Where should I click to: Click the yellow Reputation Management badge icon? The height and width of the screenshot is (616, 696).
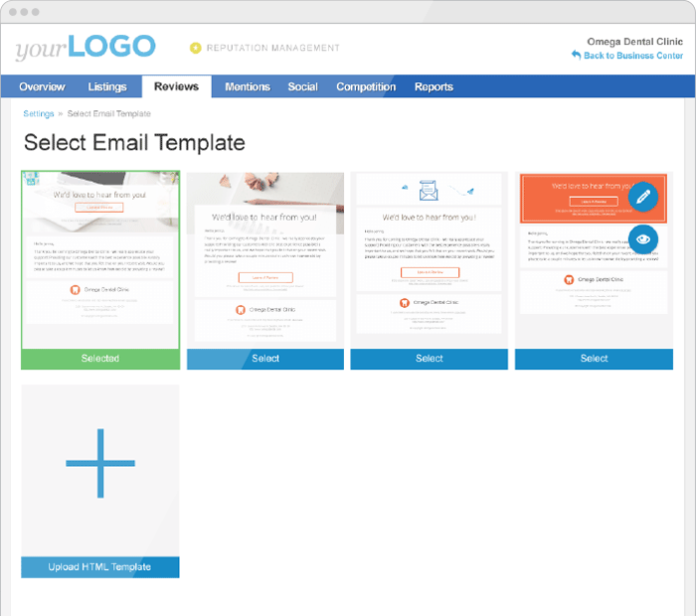(x=195, y=48)
